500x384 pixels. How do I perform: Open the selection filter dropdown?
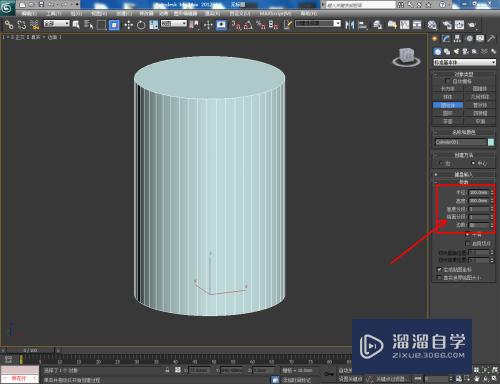click(57, 23)
